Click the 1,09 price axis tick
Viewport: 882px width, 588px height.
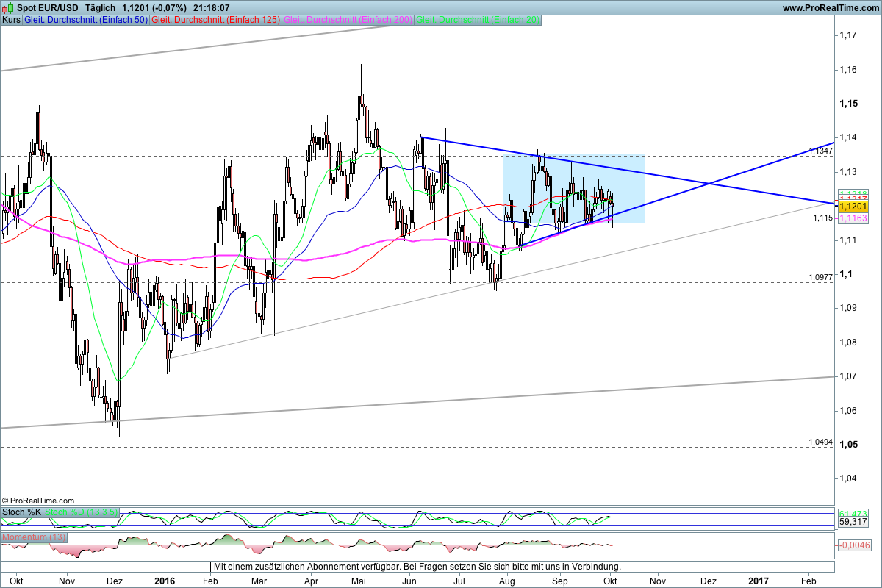849,308
